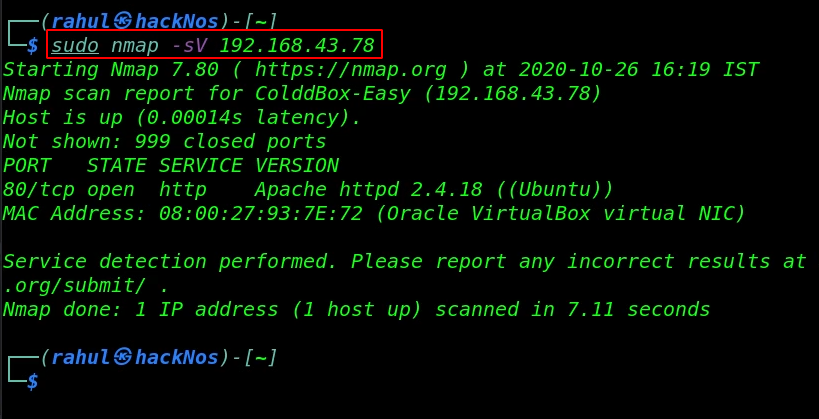Click the MAC address 08:00:27:93:7E:72
Viewport: 819px width, 419px height.
(261, 214)
